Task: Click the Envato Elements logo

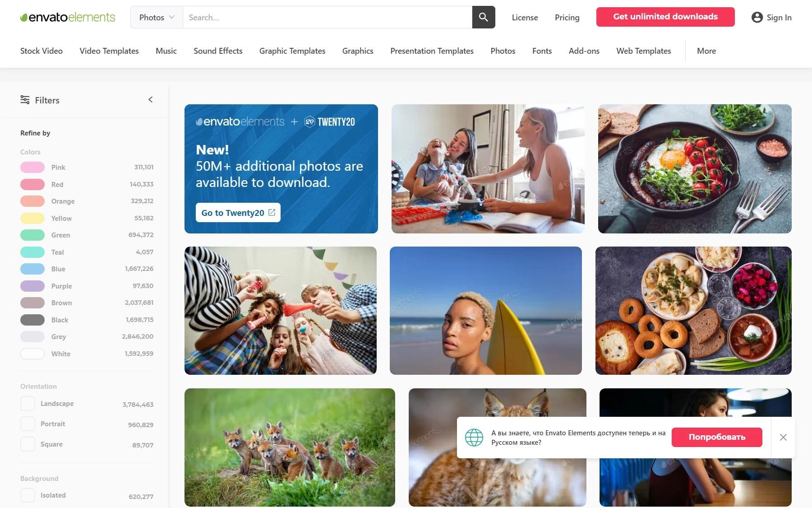Action: 68,17
